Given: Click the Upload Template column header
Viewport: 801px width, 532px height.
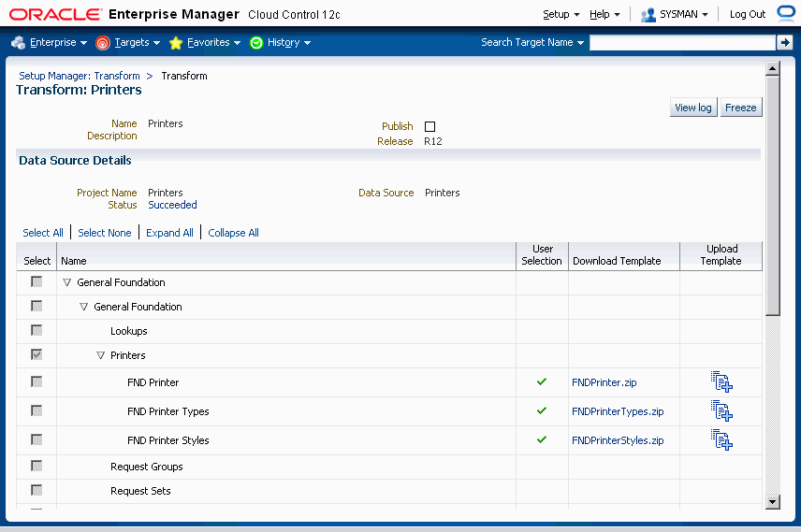Looking at the screenshot, I should (721, 254).
